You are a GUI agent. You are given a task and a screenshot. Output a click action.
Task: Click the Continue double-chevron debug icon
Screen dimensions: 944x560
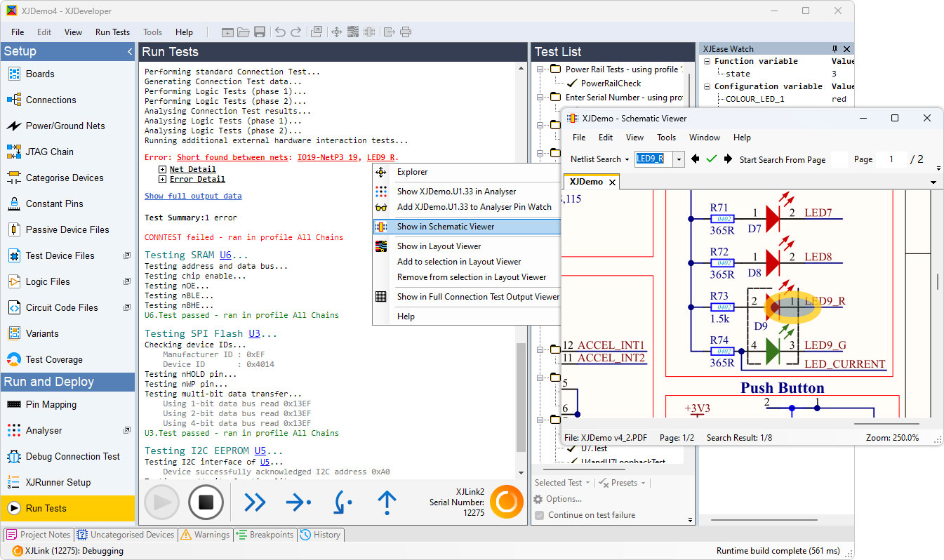point(255,502)
